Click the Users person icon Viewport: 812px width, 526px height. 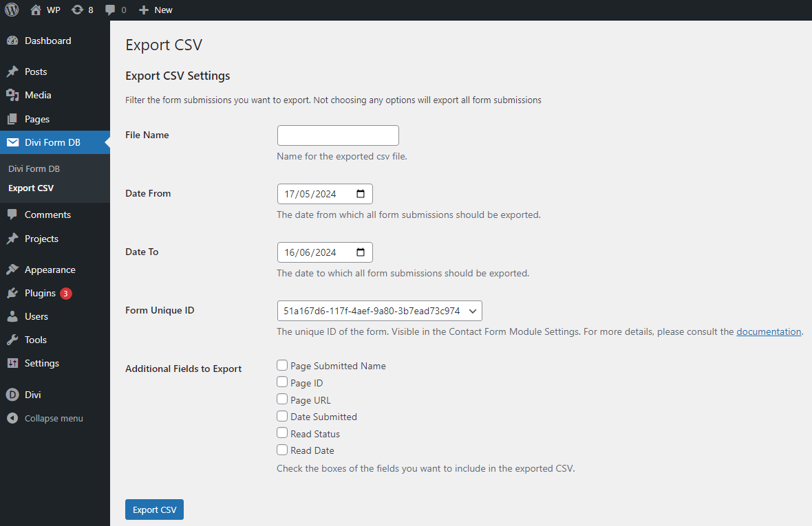tap(12, 316)
